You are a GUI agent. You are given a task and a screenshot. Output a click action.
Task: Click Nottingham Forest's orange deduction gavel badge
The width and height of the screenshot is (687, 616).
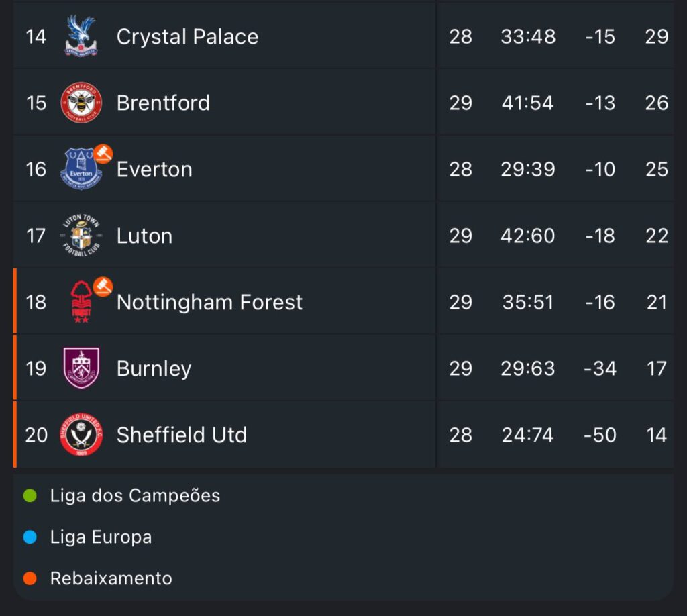pos(103,287)
